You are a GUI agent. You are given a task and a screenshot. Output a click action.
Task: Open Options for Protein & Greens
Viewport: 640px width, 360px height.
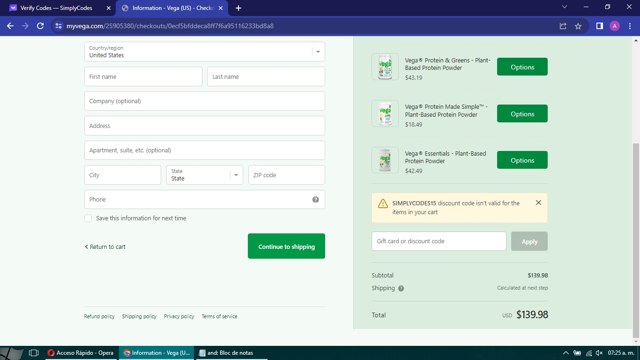tap(522, 67)
